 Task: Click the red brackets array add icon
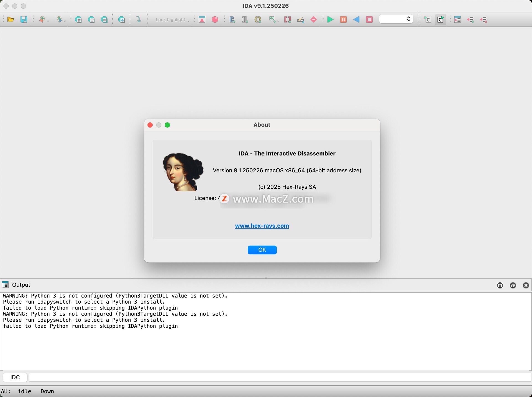288,20
